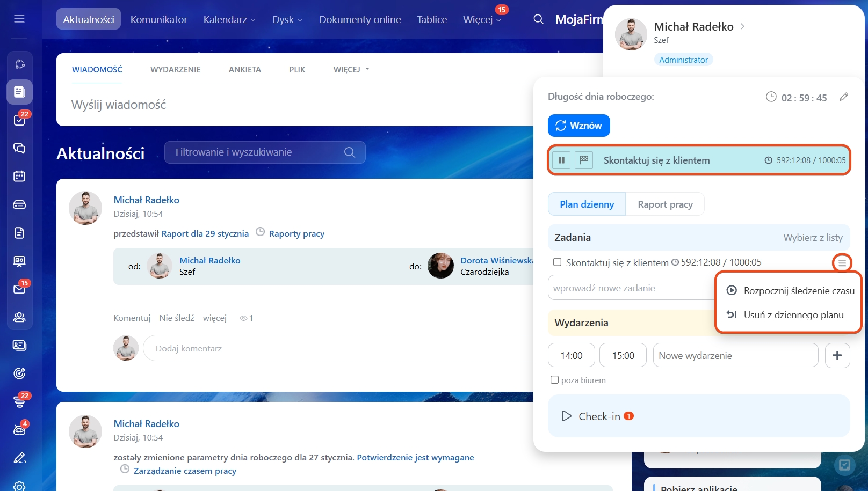Viewport: 868px width, 491px height.
Task: Open the search magnifier in top bar
Action: click(x=538, y=19)
